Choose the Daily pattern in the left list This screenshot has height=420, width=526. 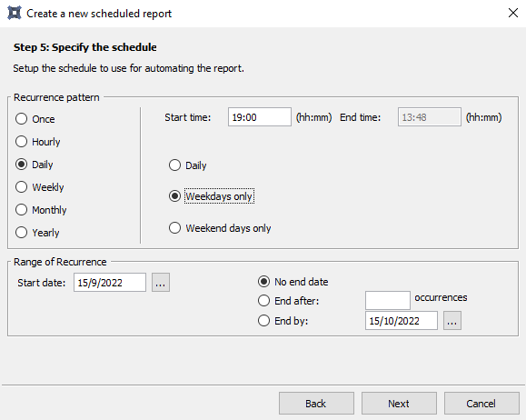[35, 165]
